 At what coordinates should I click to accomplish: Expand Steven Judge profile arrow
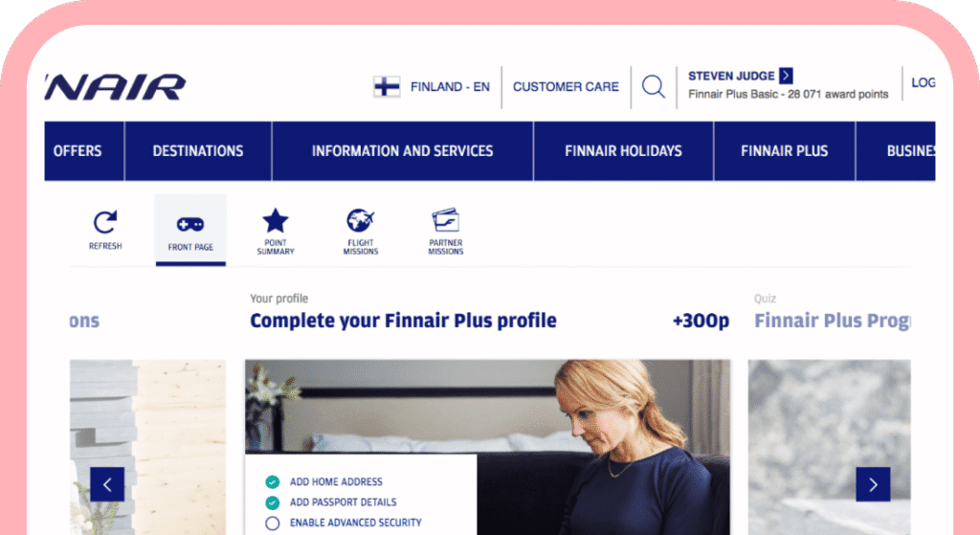(x=787, y=76)
